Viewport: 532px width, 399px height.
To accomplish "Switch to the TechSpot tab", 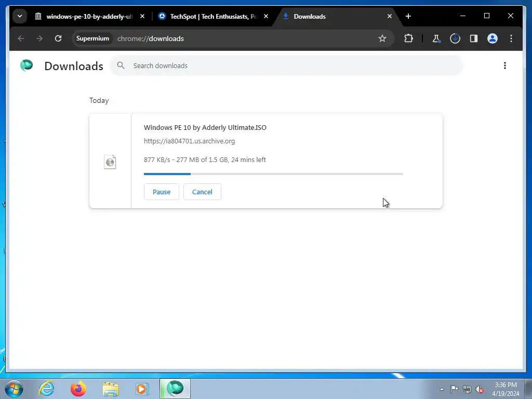I will click(213, 16).
